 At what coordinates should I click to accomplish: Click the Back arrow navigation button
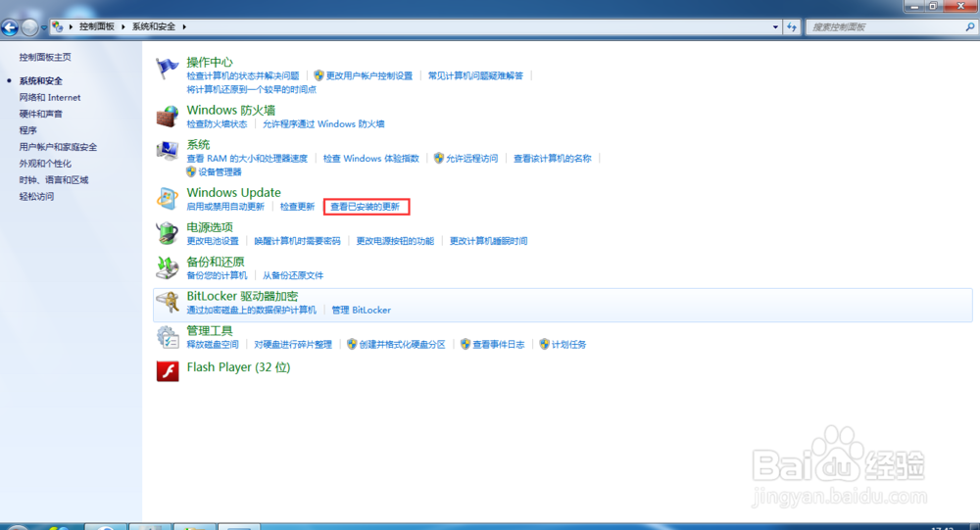point(10,27)
